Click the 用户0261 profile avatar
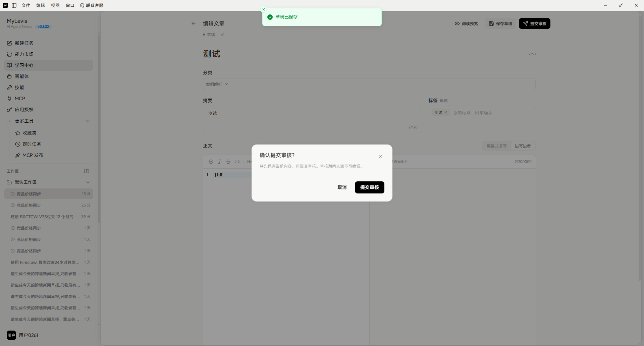The image size is (644, 346). pos(11,335)
